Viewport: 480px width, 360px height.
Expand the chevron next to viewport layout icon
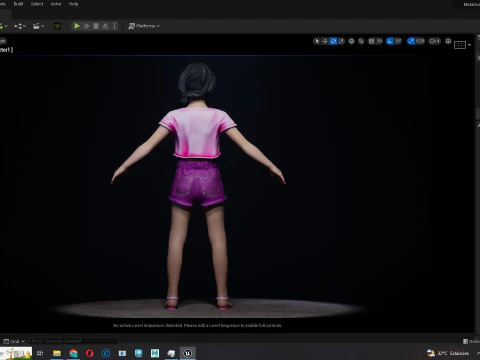[x=469, y=45]
